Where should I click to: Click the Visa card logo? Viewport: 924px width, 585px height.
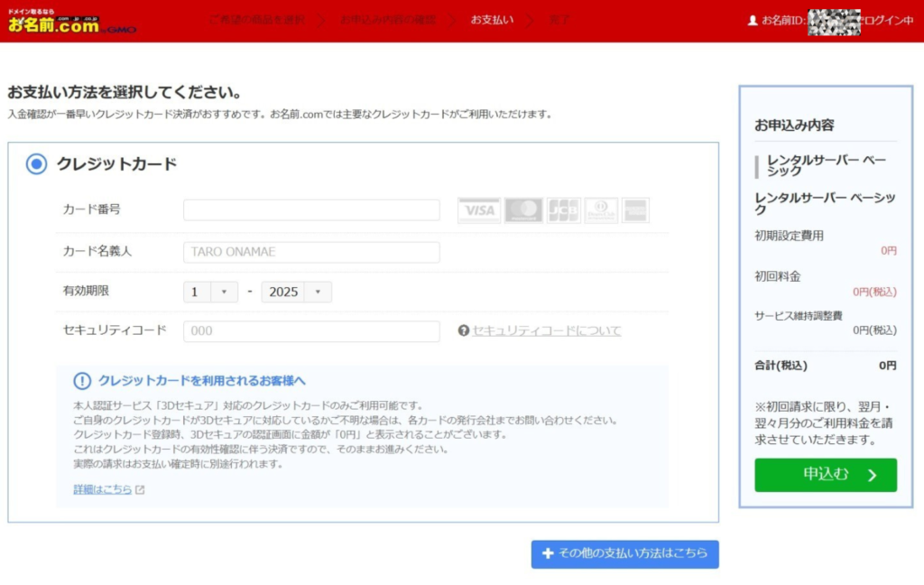478,210
